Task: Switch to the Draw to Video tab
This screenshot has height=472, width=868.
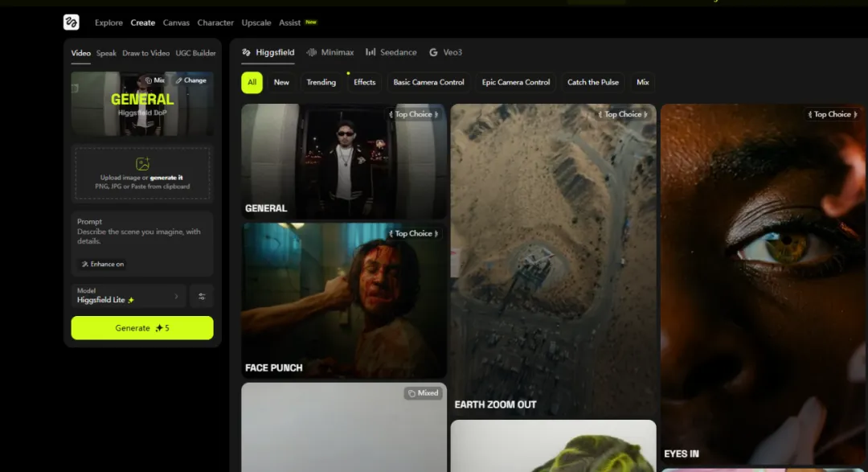Action: pos(145,53)
